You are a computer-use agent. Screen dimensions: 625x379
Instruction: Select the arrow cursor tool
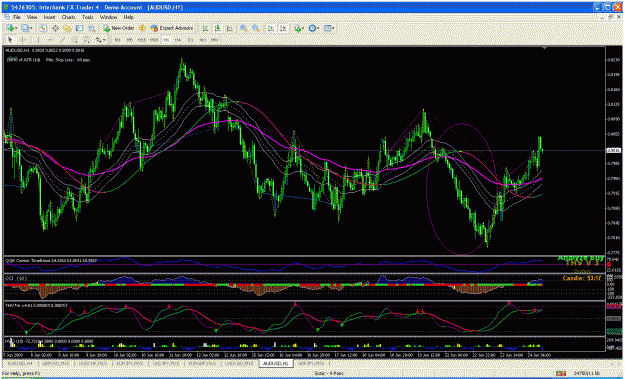tap(10, 40)
